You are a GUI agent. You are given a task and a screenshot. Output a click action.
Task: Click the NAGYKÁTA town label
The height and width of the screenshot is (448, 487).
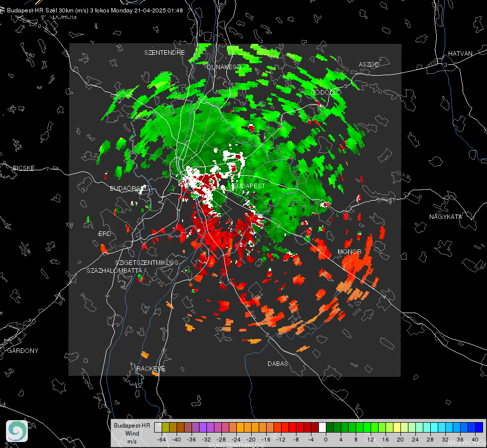[446, 217]
